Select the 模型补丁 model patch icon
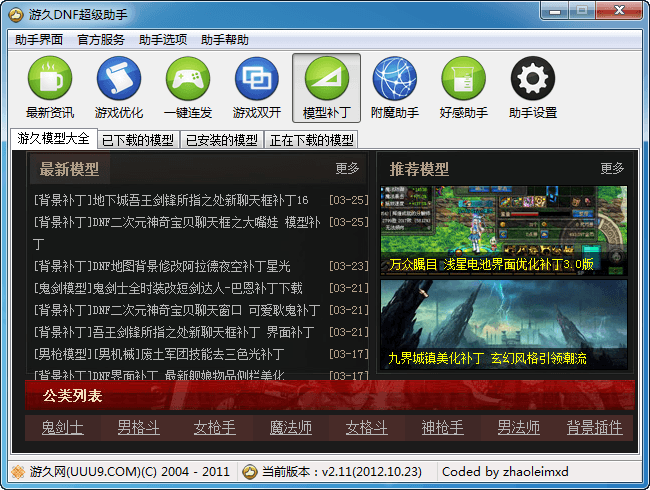The width and height of the screenshot is (650, 490). point(326,80)
